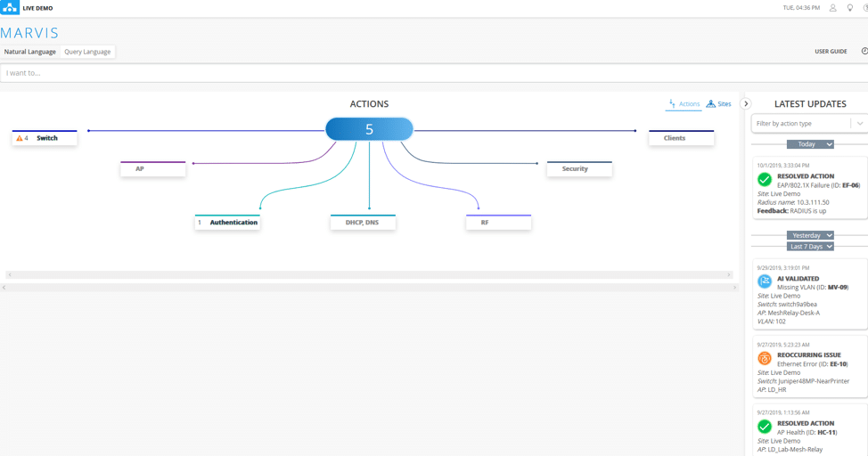868x456 pixels.
Task: Expand the Yesterday updates section
Action: pyautogui.click(x=810, y=236)
